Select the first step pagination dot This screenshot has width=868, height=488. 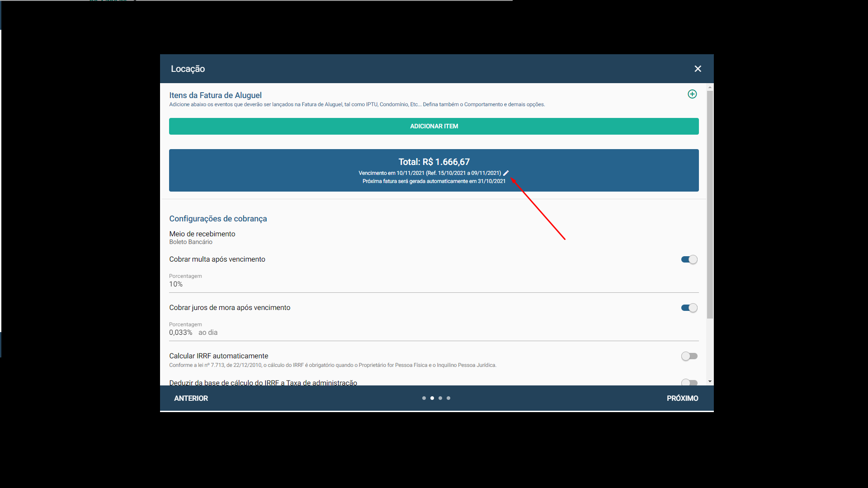click(x=424, y=398)
